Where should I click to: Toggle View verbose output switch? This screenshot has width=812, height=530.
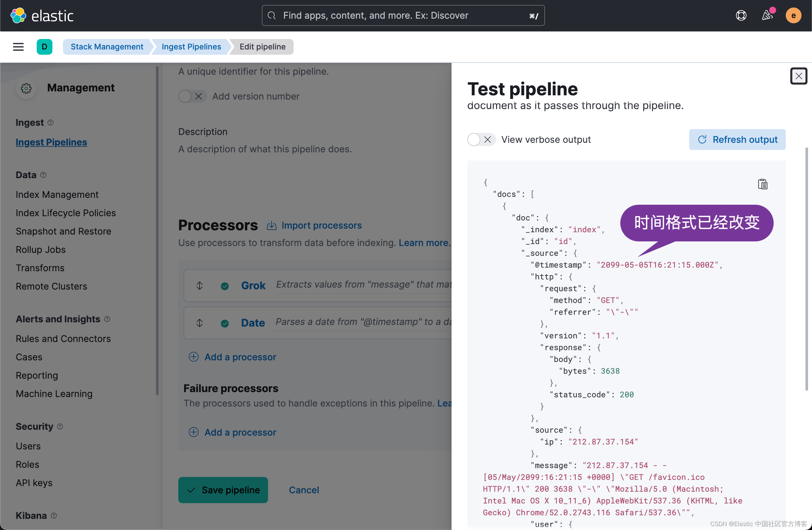click(481, 140)
